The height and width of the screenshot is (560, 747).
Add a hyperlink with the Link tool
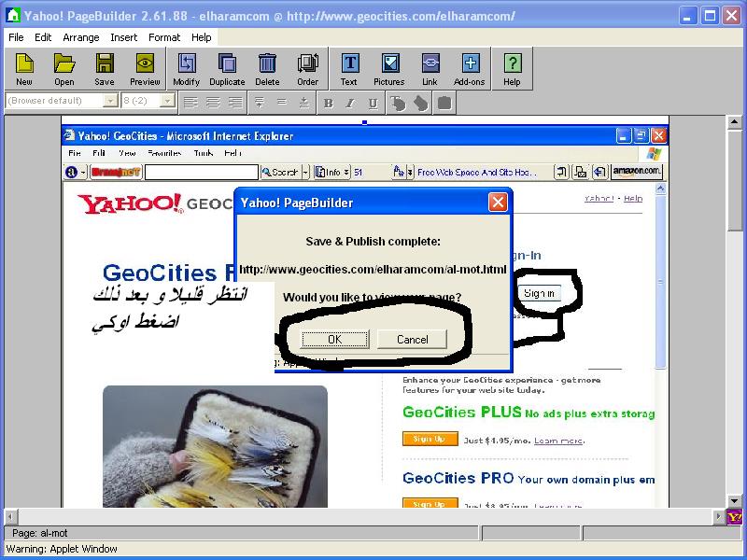(430, 69)
